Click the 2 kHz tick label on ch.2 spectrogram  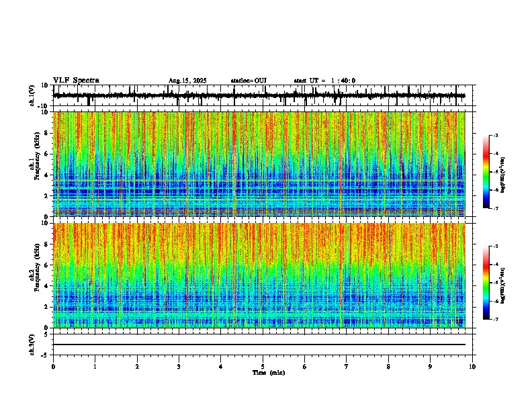click(x=47, y=307)
